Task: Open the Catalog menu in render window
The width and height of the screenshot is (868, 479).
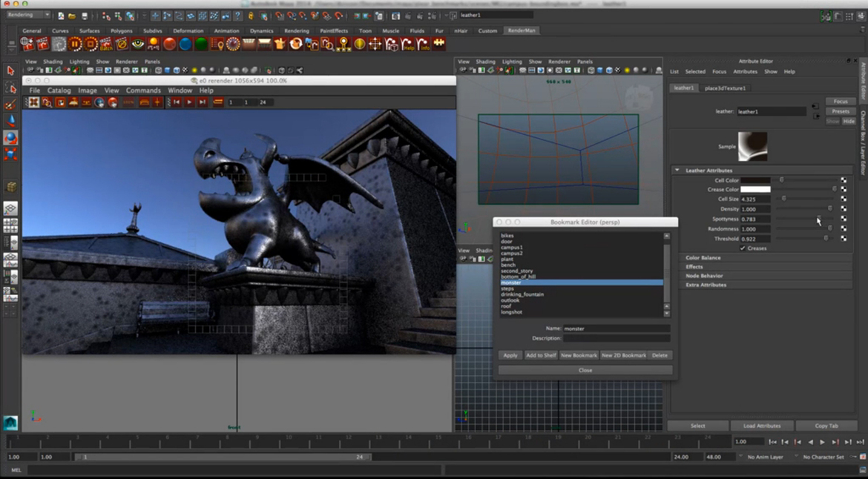Action: (59, 90)
